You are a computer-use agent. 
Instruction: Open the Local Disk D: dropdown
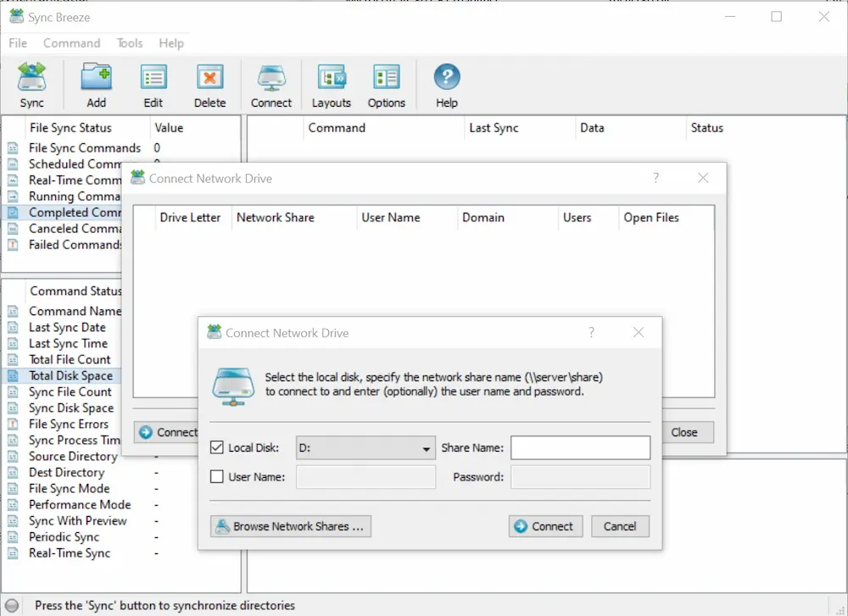point(365,448)
